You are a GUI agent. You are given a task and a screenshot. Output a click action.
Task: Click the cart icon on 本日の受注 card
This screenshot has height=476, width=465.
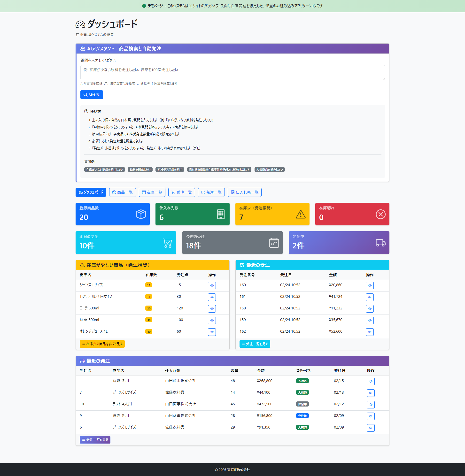[x=167, y=243]
